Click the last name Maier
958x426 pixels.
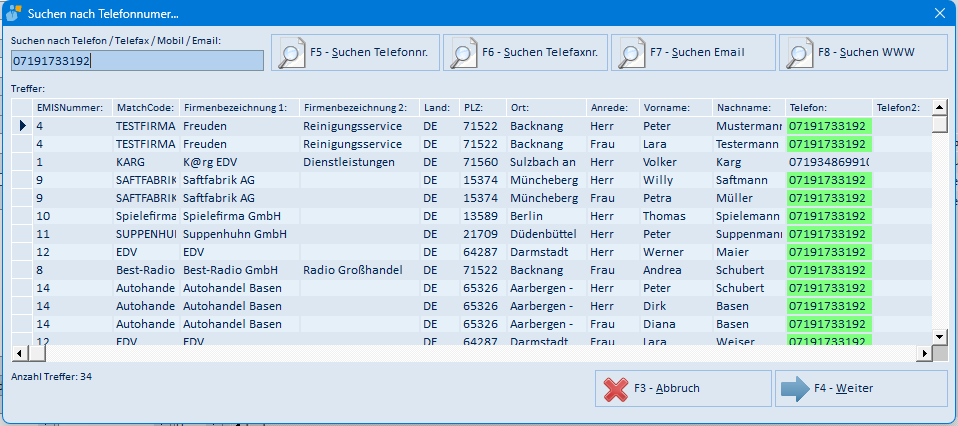point(749,252)
